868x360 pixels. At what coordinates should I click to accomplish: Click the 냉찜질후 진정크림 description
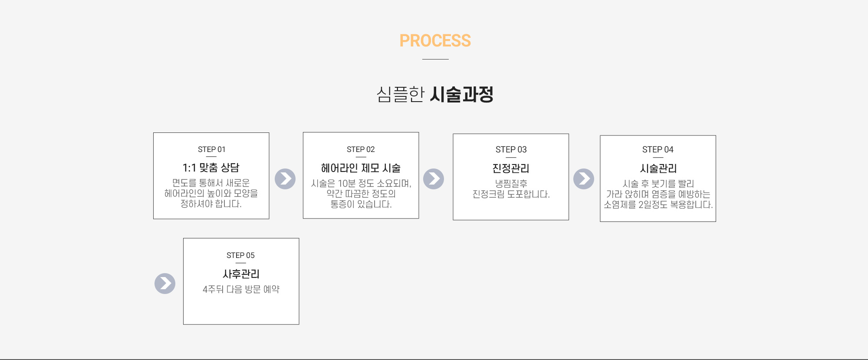[511, 189]
